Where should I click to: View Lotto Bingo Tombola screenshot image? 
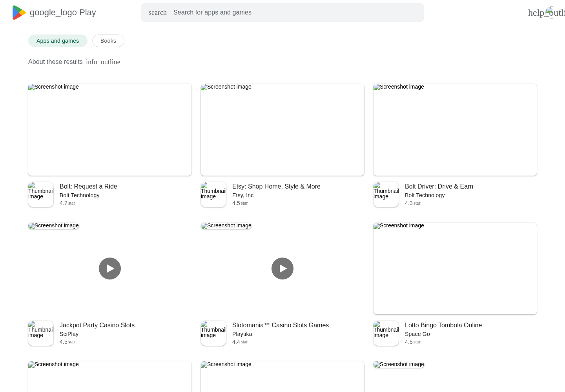(x=455, y=269)
